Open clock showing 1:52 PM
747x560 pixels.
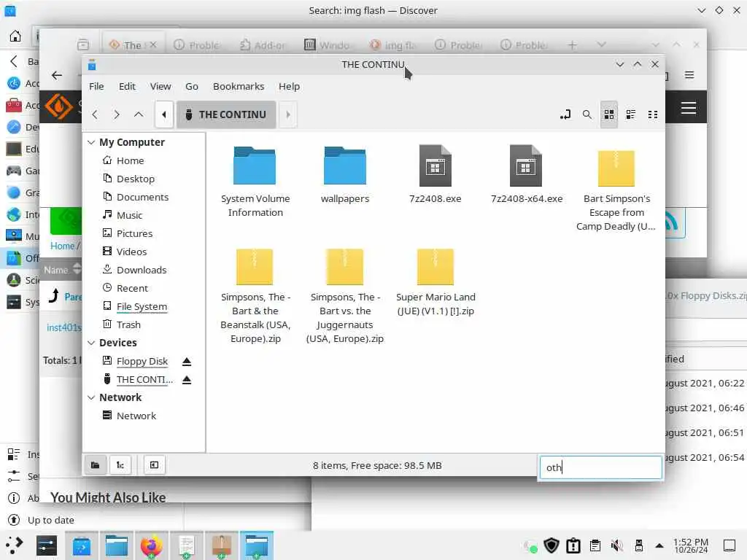(691, 545)
